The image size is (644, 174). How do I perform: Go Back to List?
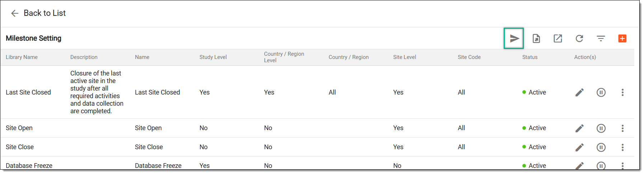click(38, 13)
